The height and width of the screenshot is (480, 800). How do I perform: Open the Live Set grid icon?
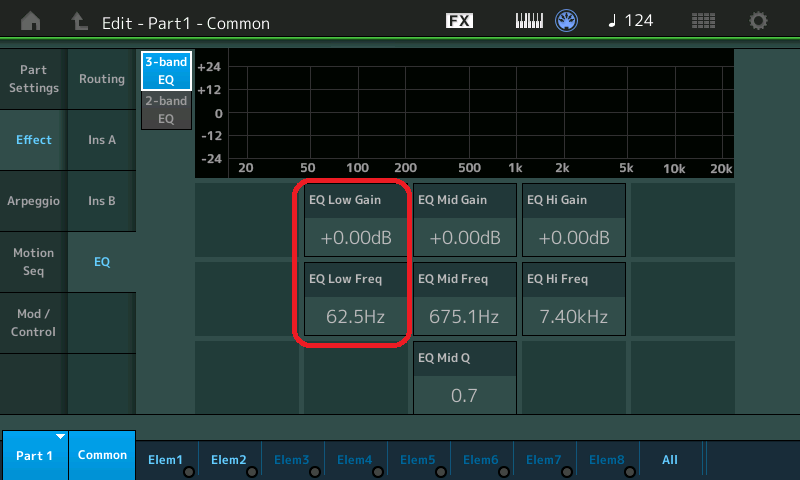pyautogui.click(x=703, y=21)
